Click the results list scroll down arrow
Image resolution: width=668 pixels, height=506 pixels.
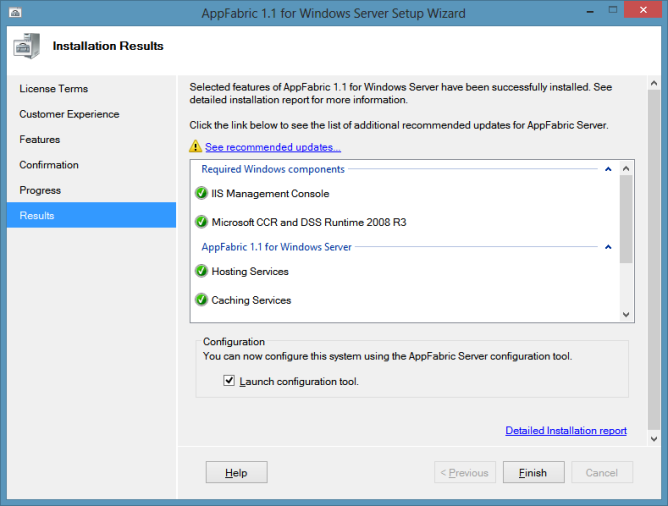tap(627, 314)
